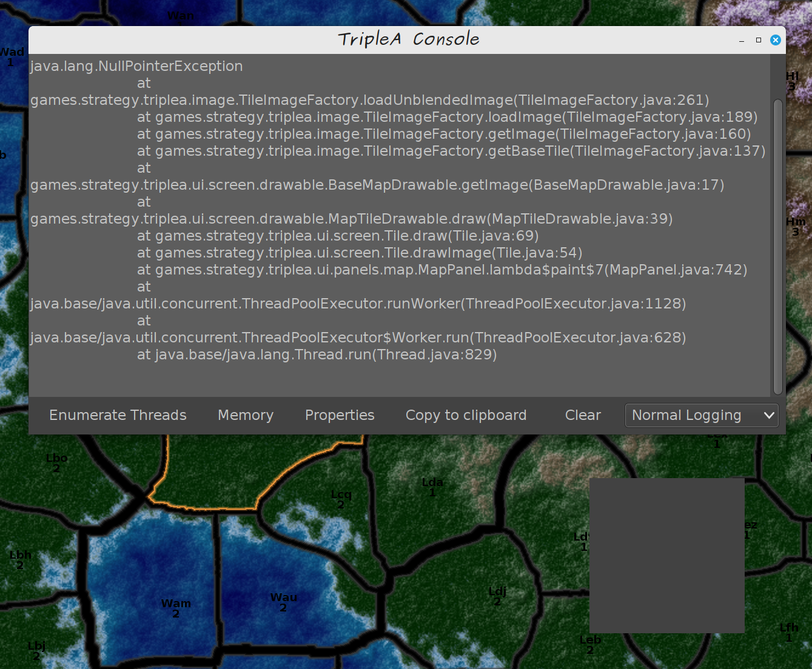The height and width of the screenshot is (669, 812).
Task: Select the Ldj territory on the map
Action: point(497,596)
